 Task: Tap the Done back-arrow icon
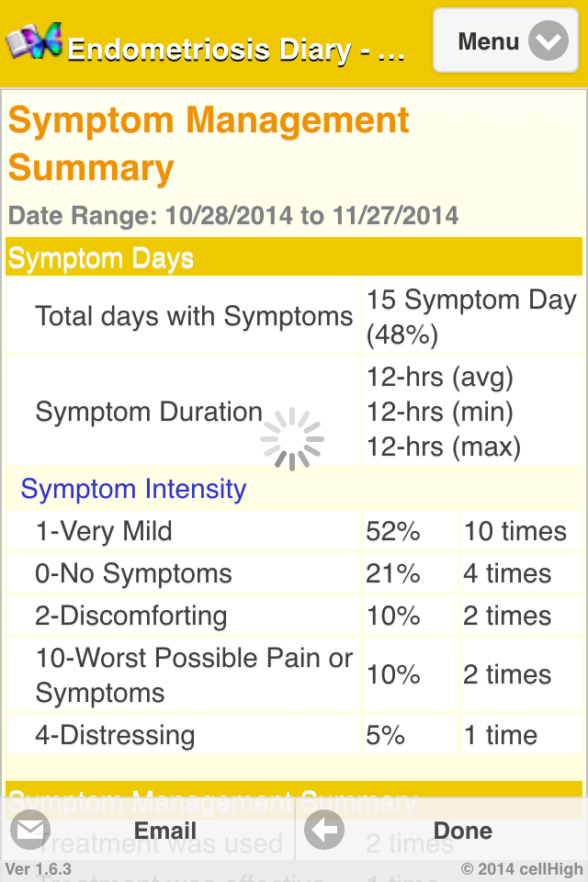323,831
